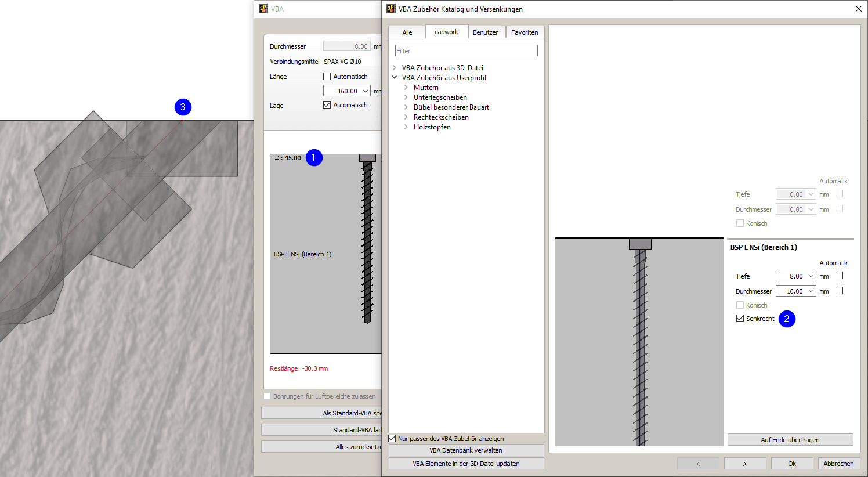Confirm with the Ok button
The image size is (868, 477).
coord(791,463)
